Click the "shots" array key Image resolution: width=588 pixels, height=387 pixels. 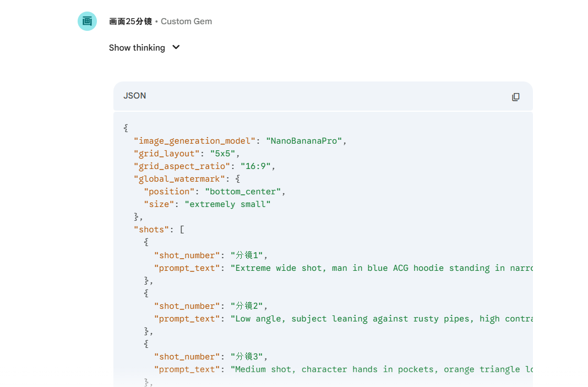[151, 230]
